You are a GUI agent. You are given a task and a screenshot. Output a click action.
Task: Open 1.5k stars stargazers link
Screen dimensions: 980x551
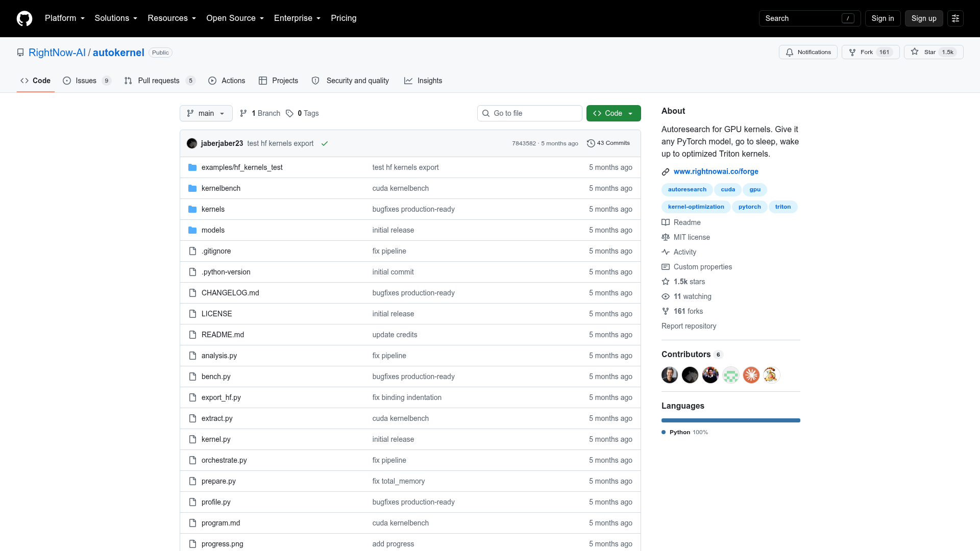683,282
